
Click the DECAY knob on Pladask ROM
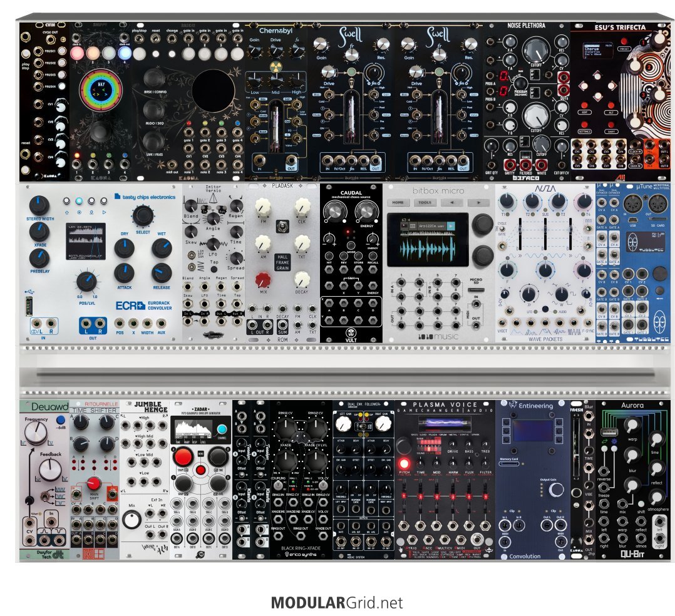(302, 280)
